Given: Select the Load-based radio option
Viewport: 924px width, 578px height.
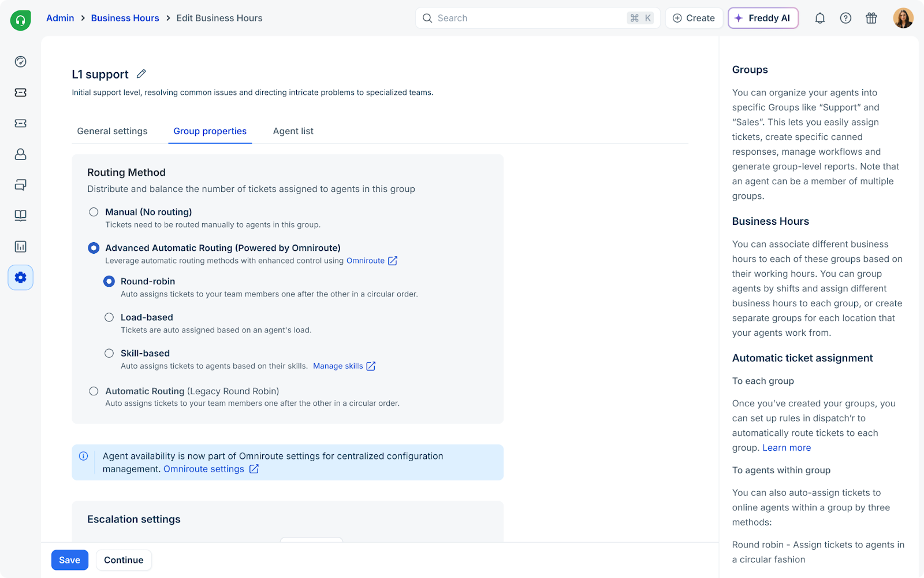Looking at the screenshot, I should point(109,317).
